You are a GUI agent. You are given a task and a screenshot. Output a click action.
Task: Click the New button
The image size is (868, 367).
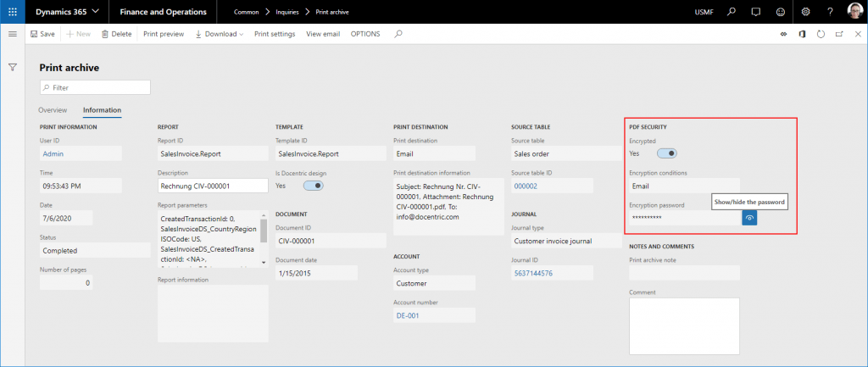pyautogui.click(x=78, y=34)
